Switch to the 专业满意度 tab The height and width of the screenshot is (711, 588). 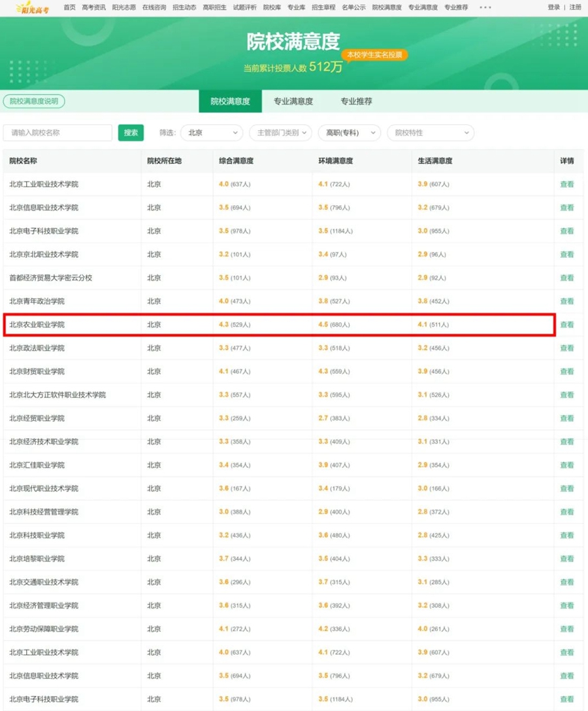pyautogui.click(x=293, y=101)
